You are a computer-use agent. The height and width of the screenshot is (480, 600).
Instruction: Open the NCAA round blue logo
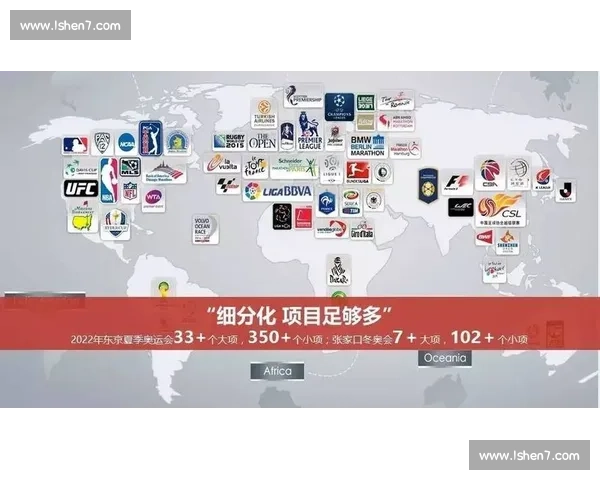pyautogui.click(x=127, y=144)
